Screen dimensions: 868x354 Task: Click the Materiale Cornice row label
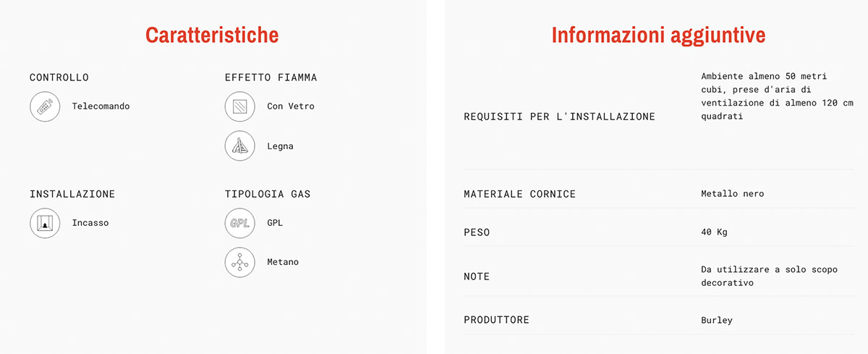click(x=520, y=194)
